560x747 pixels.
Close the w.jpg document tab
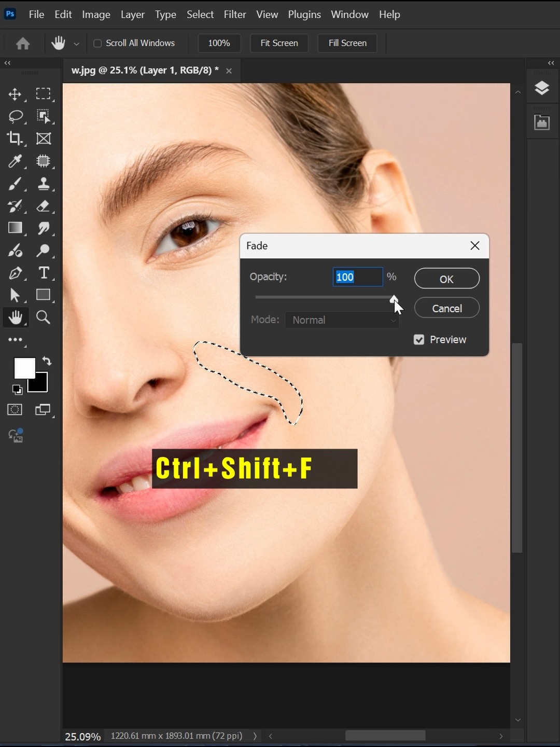[x=229, y=71]
